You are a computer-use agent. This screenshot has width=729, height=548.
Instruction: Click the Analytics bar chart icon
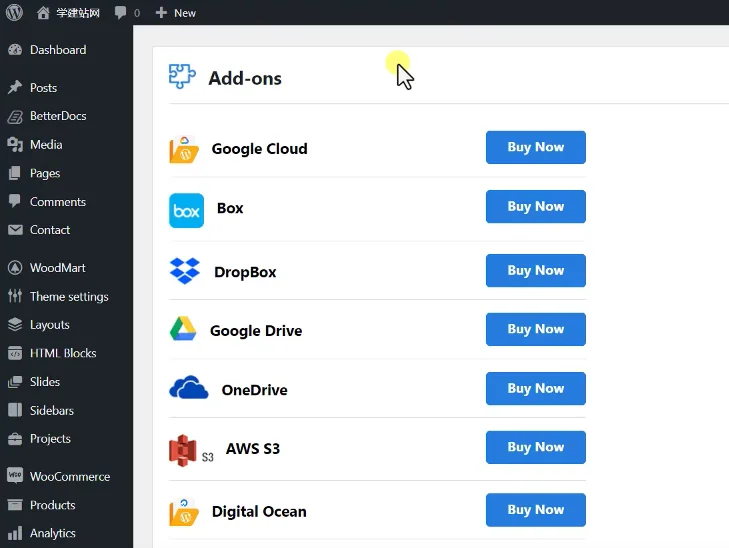(15, 533)
